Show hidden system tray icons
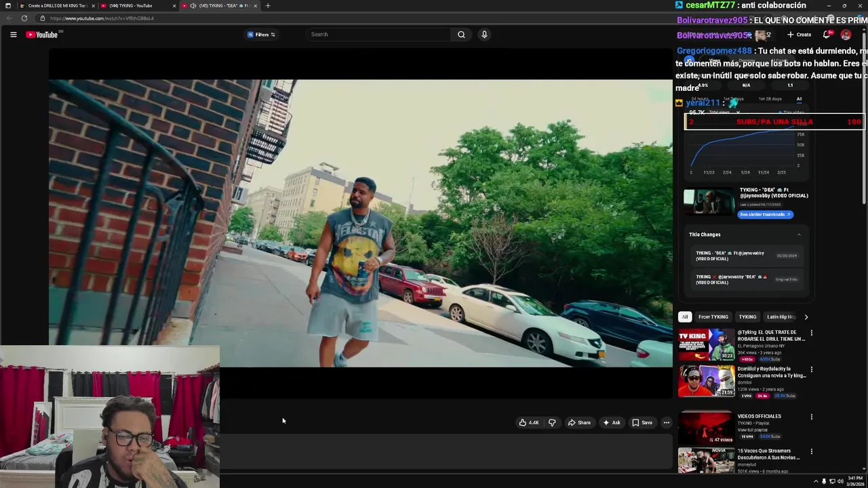The width and height of the screenshot is (868, 488). click(x=816, y=481)
